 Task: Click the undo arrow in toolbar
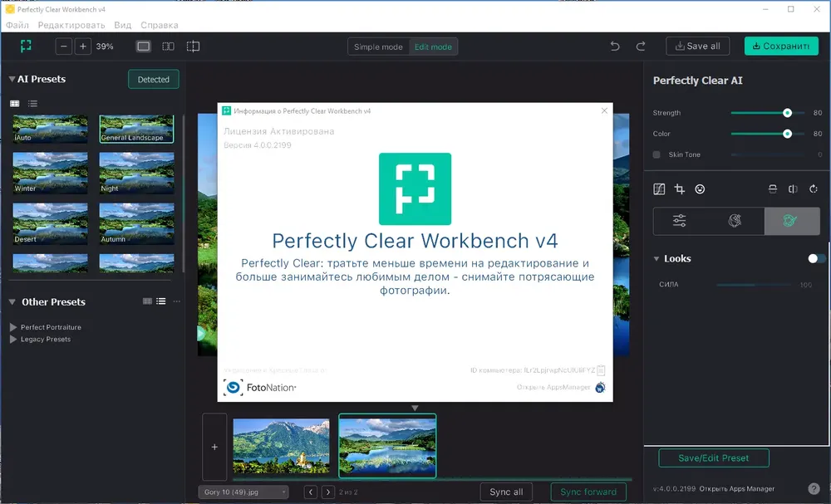pyautogui.click(x=615, y=46)
